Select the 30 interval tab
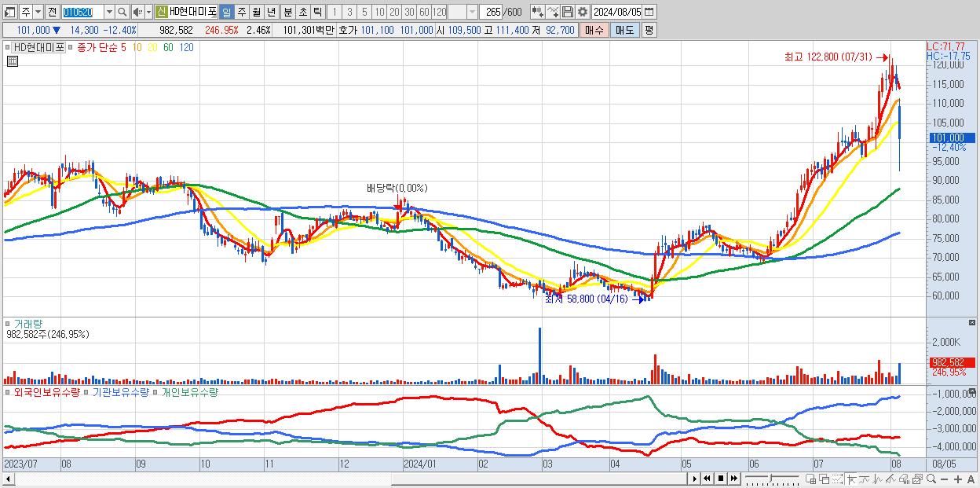Viewport: 980px width, 488px height. 409,12
